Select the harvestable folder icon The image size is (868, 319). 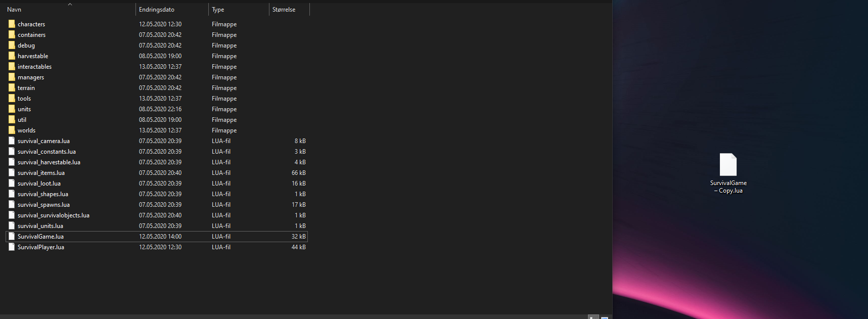(12, 56)
